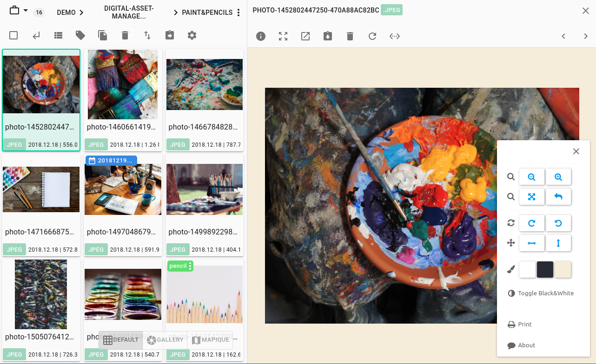The height and width of the screenshot is (364, 596).
Task: Set white background color swatch
Action: [527, 270]
